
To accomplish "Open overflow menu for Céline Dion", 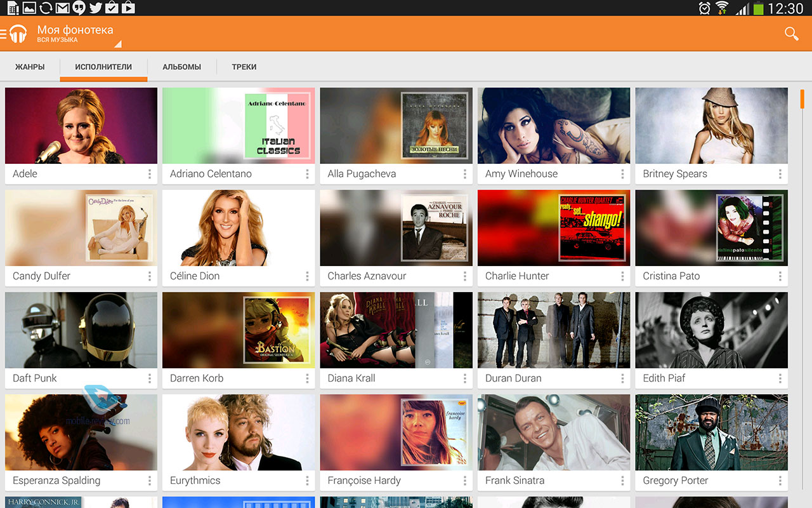I will (x=307, y=276).
